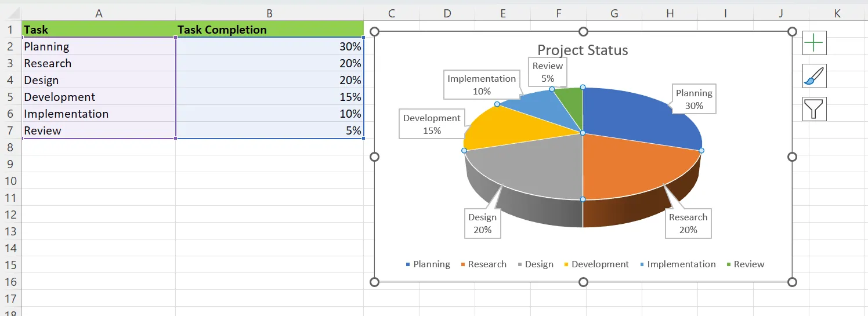Select the Task Completion header cell
868x316 pixels.
coord(270,30)
